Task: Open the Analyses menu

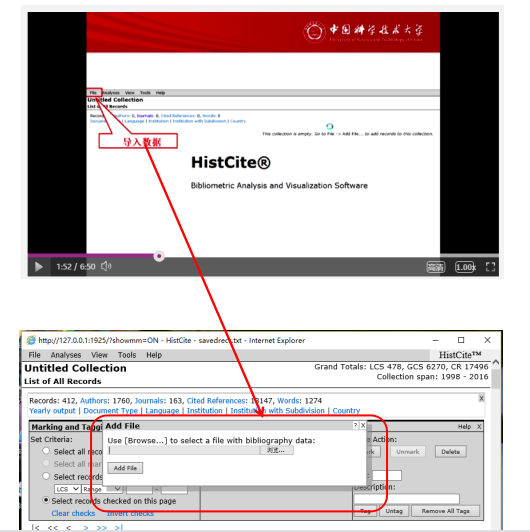Action: pyautogui.click(x=66, y=355)
